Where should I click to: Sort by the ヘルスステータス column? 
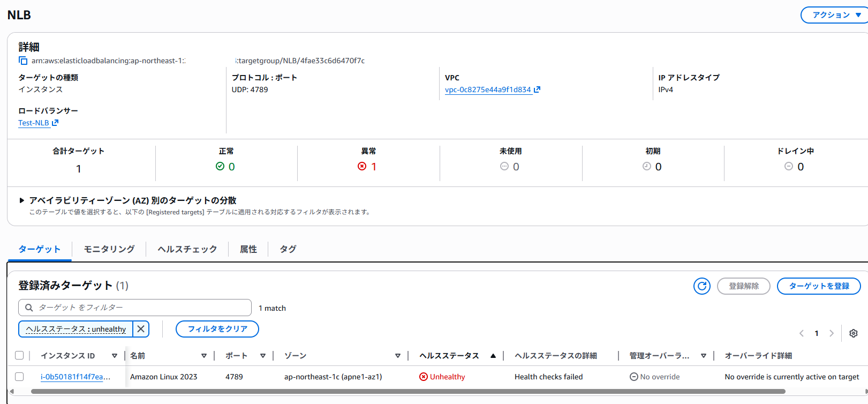(x=493, y=356)
